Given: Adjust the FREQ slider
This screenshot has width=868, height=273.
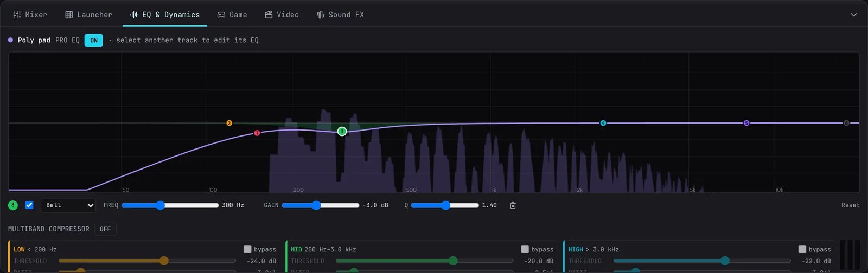Looking at the screenshot, I should tap(170, 205).
